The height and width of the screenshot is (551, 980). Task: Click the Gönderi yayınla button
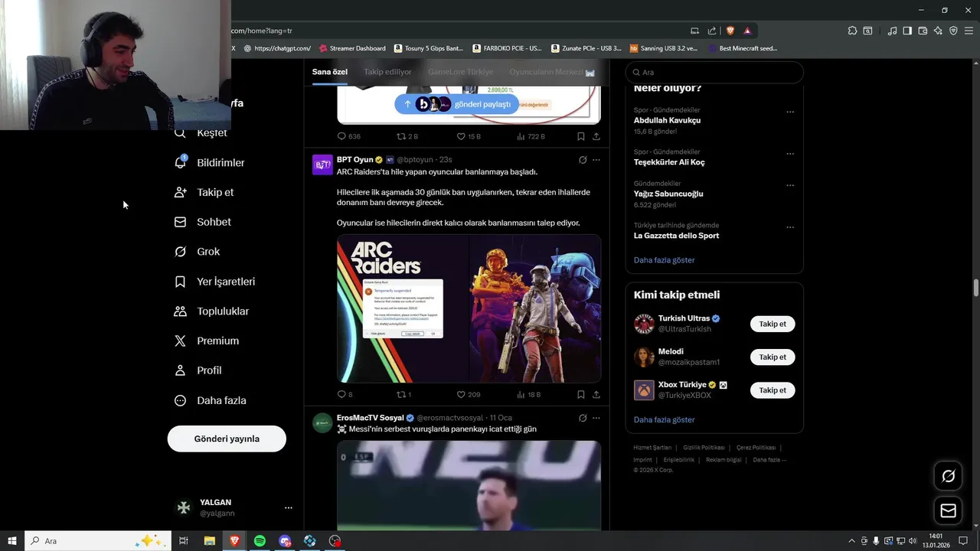(x=227, y=439)
